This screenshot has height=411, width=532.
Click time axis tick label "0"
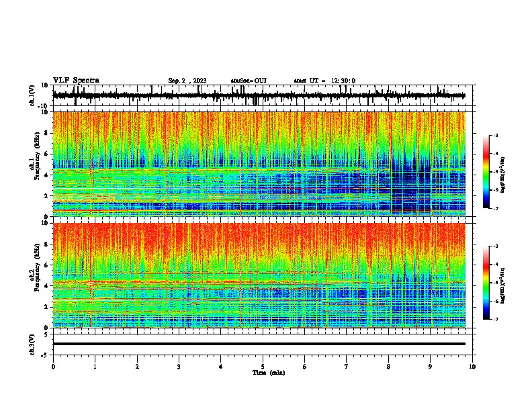click(53, 367)
